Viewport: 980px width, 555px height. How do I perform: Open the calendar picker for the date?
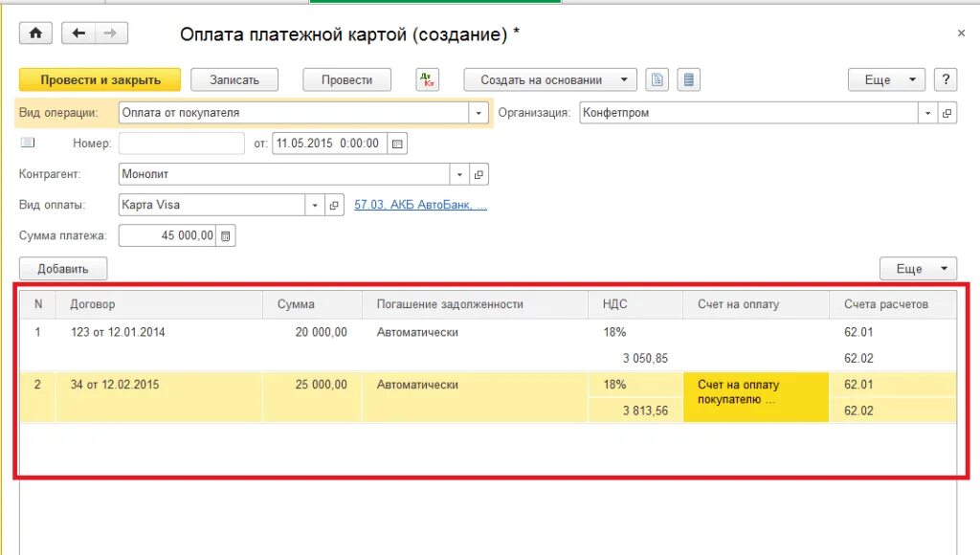[397, 144]
